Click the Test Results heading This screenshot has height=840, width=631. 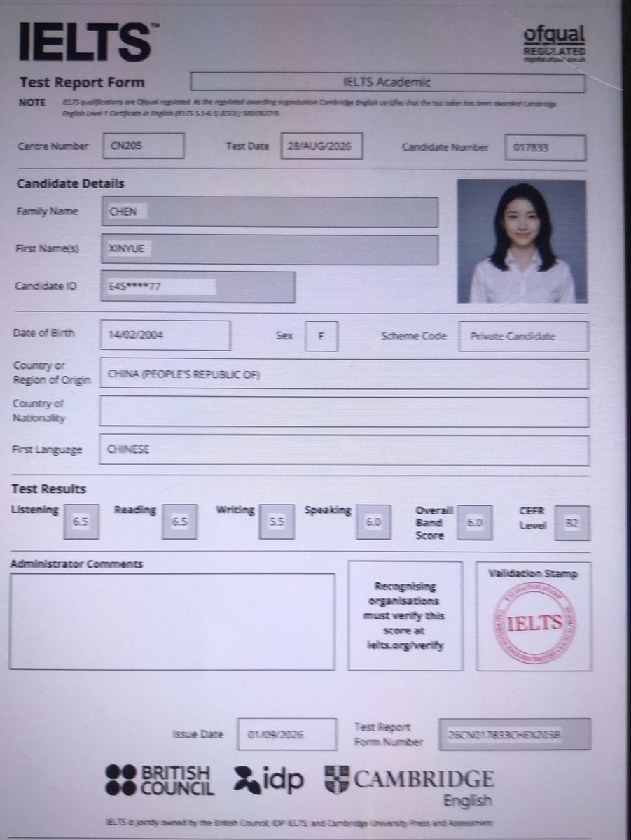(x=49, y=489)
